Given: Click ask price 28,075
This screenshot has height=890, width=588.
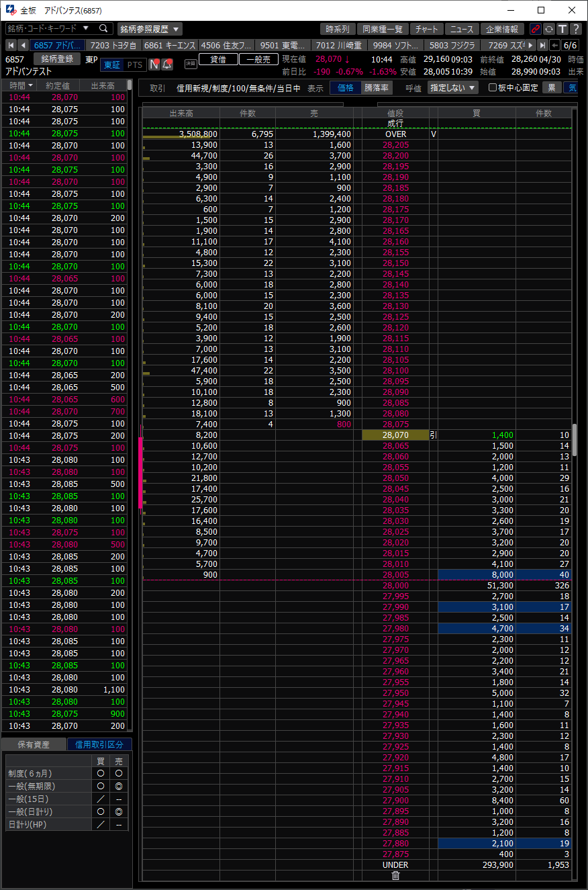Looking at the screenshot, I should pos(395,425).
